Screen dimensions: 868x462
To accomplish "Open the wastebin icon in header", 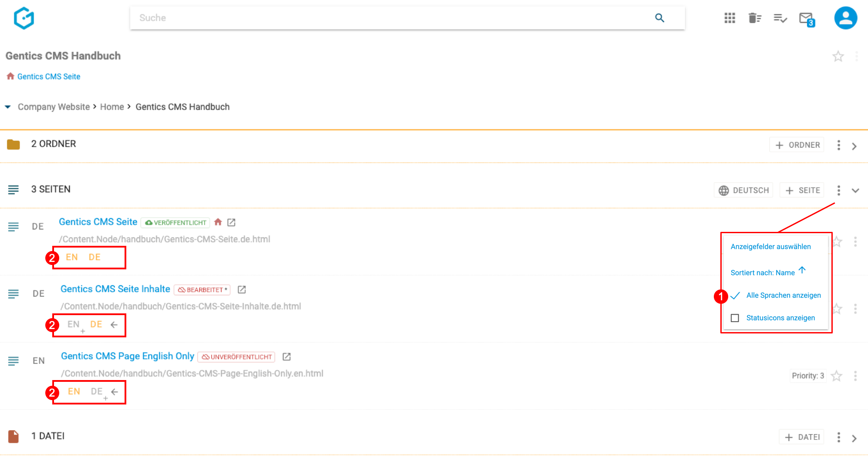I will click(x=755, y=18).
